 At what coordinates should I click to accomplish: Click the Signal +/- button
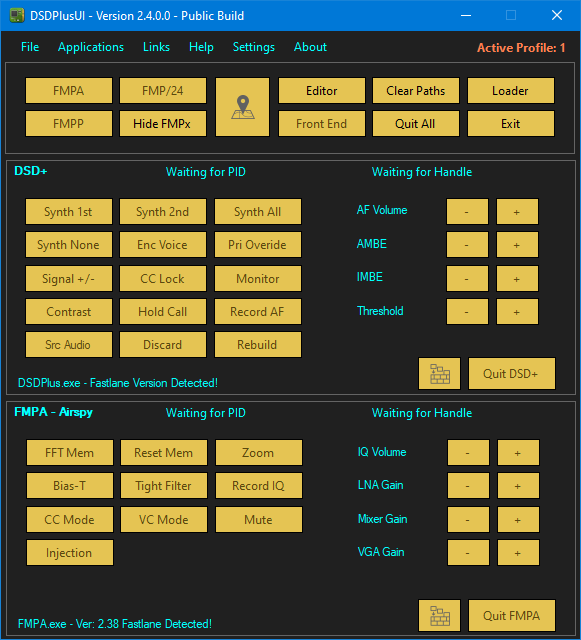tap(69, 278)
